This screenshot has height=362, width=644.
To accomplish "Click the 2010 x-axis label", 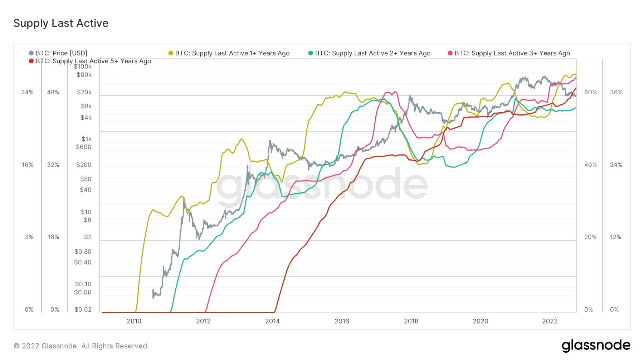I will [134, 321].
